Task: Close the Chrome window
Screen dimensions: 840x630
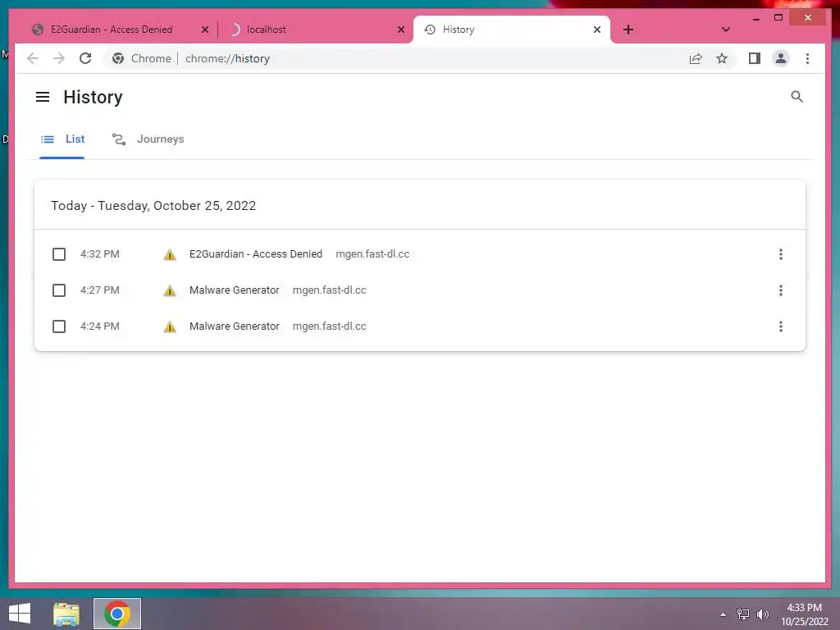Action: click(x=808, y=18)
